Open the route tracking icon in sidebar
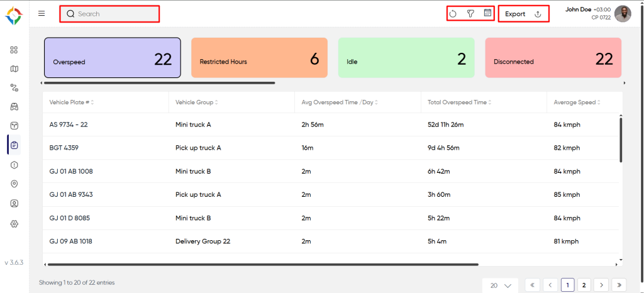The height and width of the screenshot is (293, 644). [x=14, y=87]
